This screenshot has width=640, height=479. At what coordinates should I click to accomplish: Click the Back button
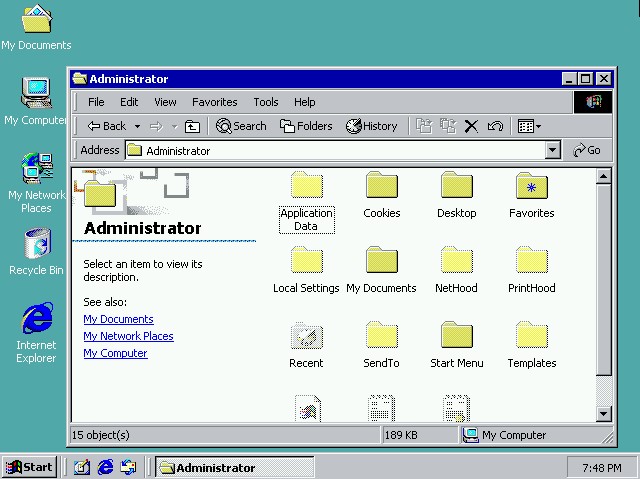(x=107, y=126)
